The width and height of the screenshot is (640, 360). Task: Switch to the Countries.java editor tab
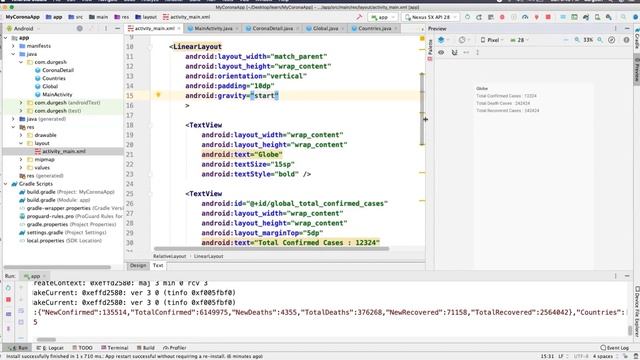(x=374, y=29)
